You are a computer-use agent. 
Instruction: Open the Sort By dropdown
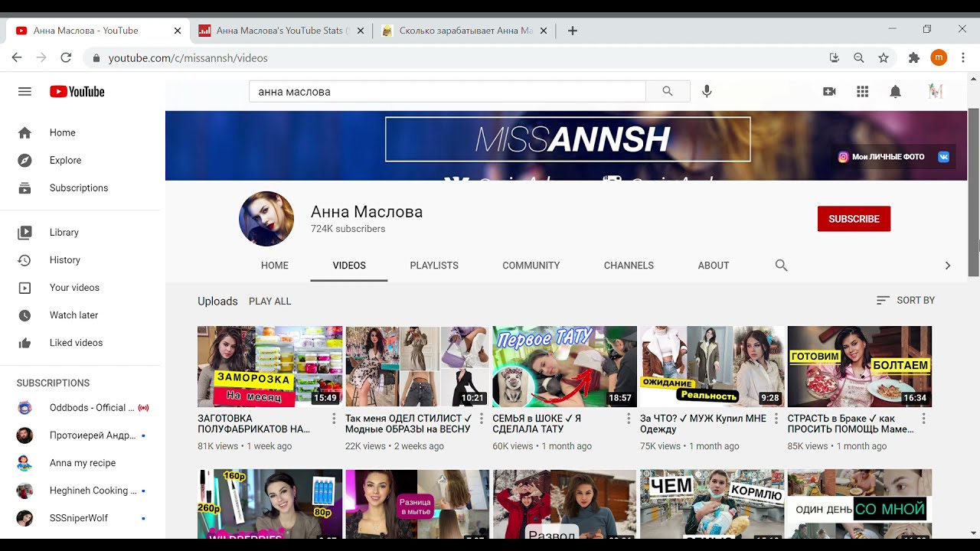pos(906,300)
